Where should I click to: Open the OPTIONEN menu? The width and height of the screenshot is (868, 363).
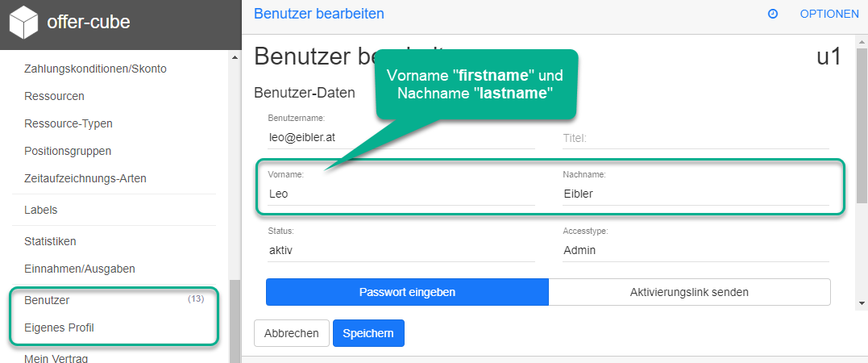829,15
